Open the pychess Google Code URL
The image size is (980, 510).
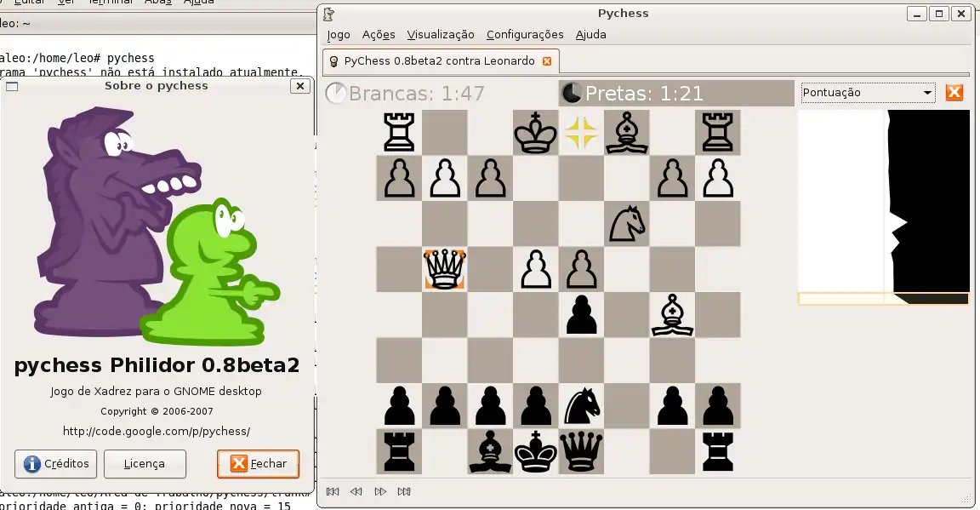click(x=157, y=431)
